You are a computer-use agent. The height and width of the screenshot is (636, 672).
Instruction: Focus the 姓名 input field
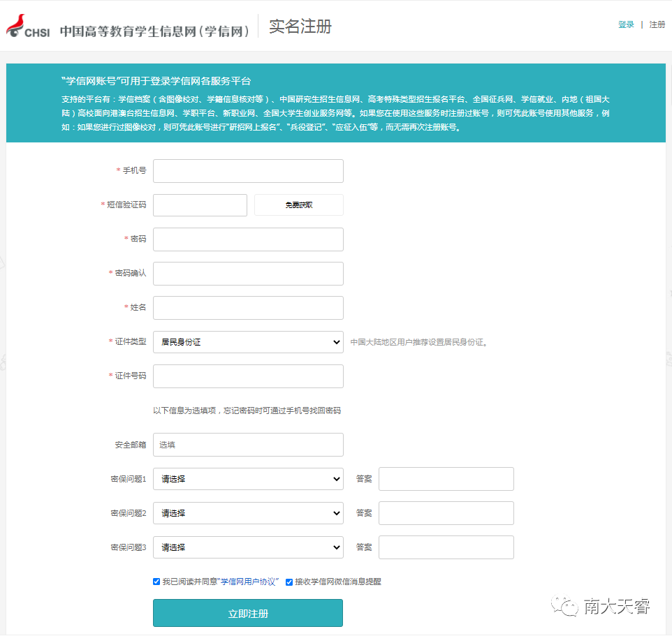click(x=248, y=308)
